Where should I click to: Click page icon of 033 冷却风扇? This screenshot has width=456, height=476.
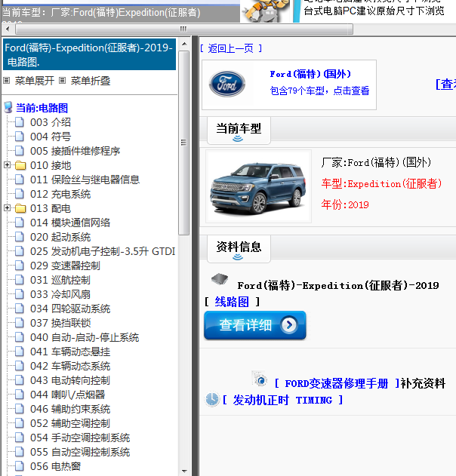point(20,294)
